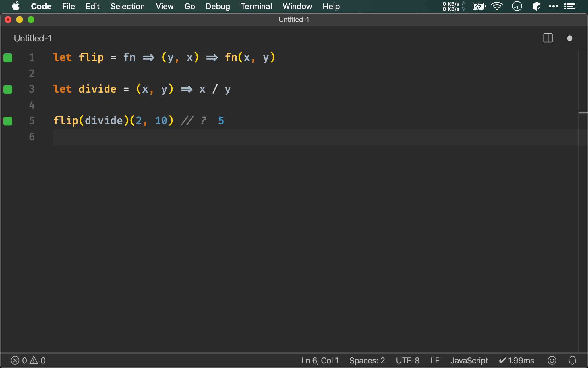Click line number 2 in the gutter
The image size is (588, 368).
point(32,73)
